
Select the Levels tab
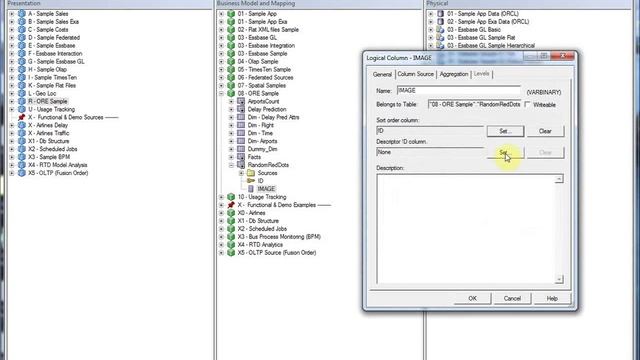[482, 74]
